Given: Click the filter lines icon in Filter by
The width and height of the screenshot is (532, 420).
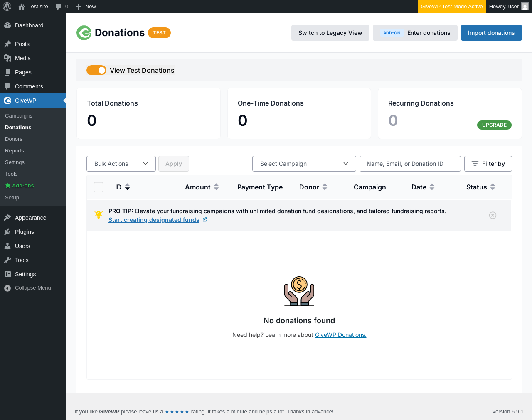Looking at the screenshot, I should tap(475, 164).
